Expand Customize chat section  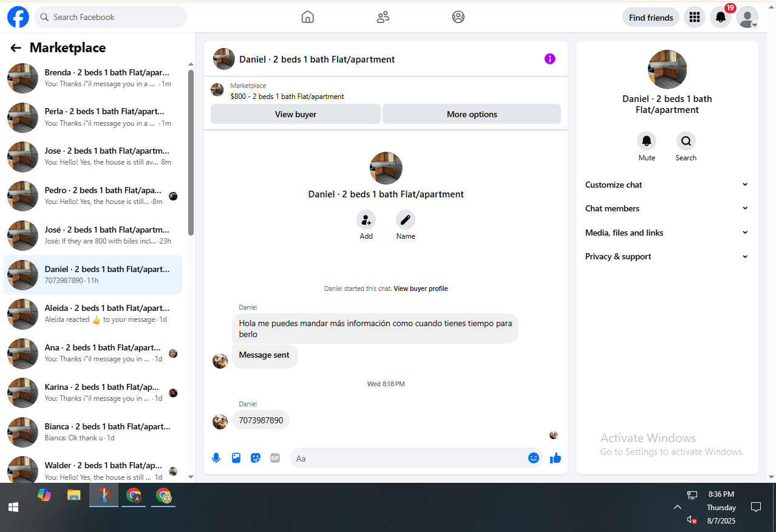pyautogui.click(x=667, y=185)
